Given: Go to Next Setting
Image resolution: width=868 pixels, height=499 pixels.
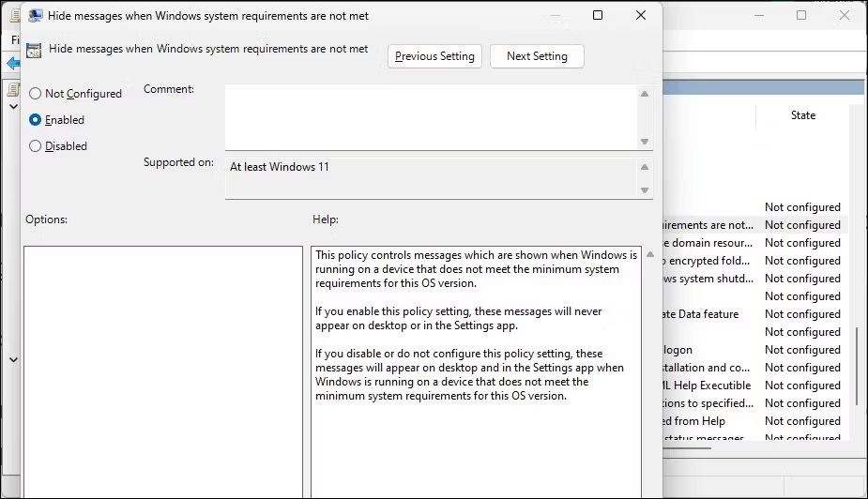Looking at the screenshot, I should coord(537,56).
